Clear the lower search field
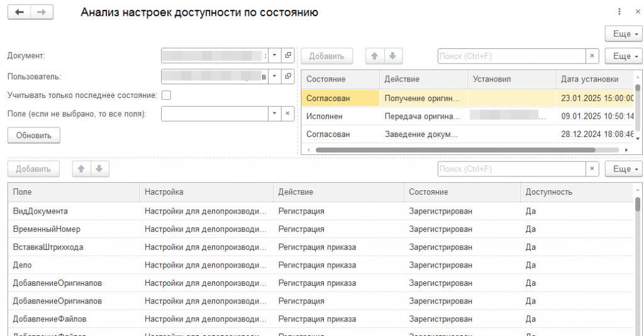 [x=592, y=169]
